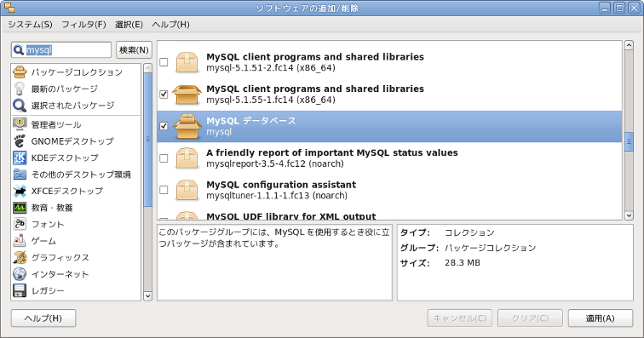Select パッケージコレクション category label
644x338 pixels.
click(77, 72)
